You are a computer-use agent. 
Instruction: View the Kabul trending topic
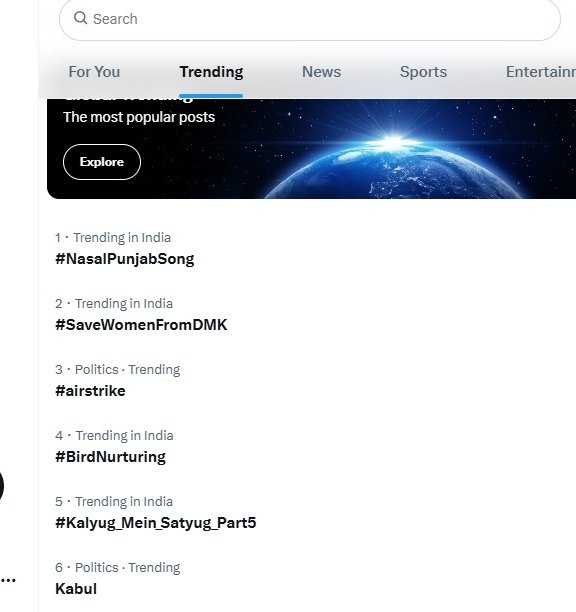(x=76, y=589)
